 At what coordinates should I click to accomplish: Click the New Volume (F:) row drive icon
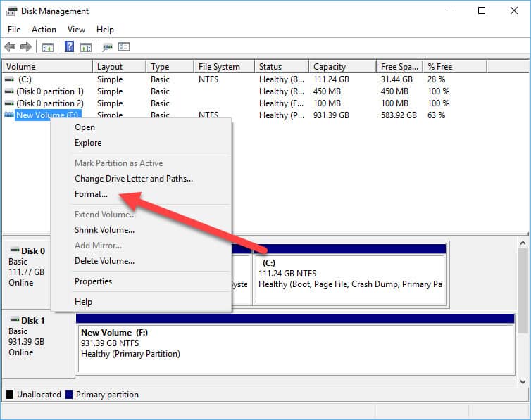tap(9, 115)
